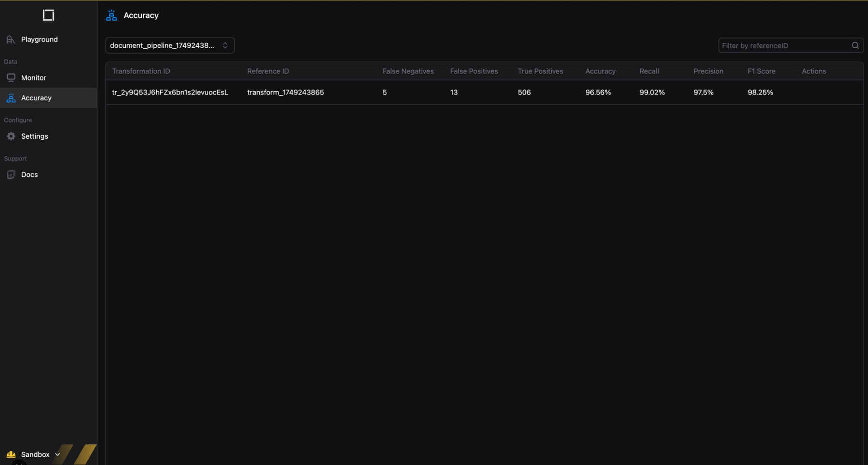This screenshot has height=465, width=868.
Task: Click the Playground icon in sidebar
Action: (11, 40)
